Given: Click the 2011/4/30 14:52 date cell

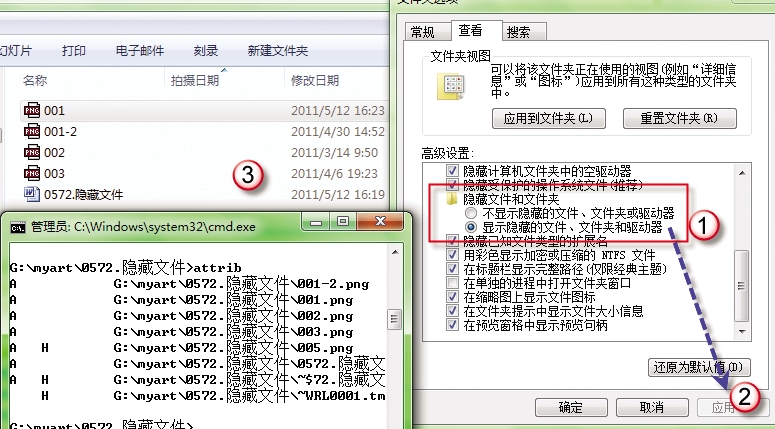Looking at the screenshot, I should click(338, 131).
